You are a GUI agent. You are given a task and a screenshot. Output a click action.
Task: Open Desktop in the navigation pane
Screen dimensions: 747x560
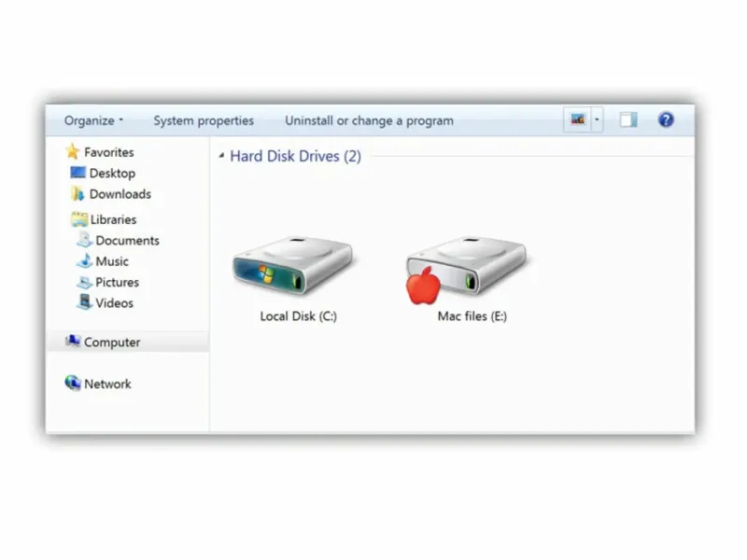pyautogui.click(x=112, y=174)
